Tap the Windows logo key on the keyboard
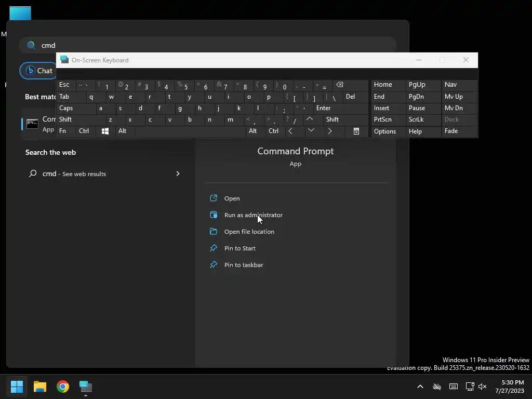 point(105,131)
